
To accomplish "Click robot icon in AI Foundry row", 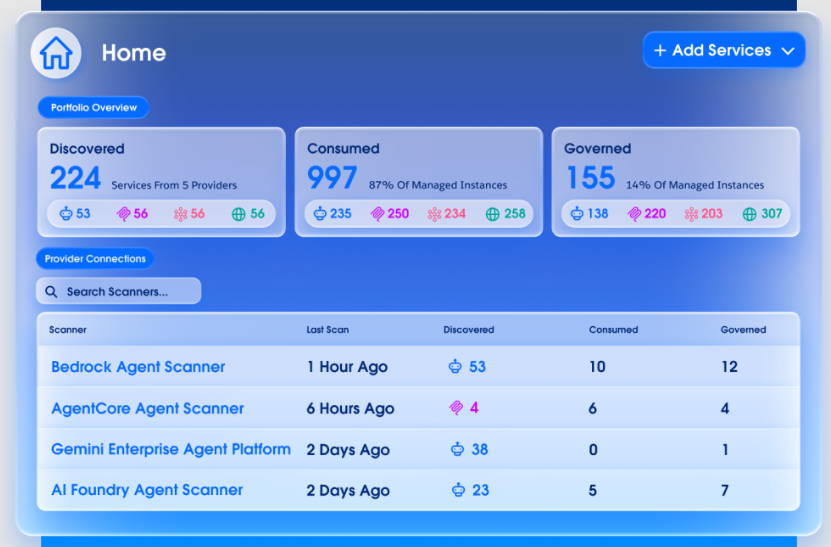I will [x=458, y=490].
